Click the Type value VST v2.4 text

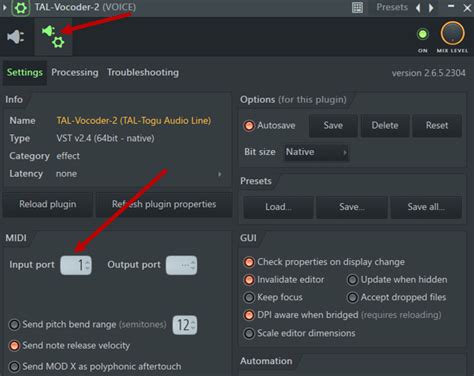point(105,138)
